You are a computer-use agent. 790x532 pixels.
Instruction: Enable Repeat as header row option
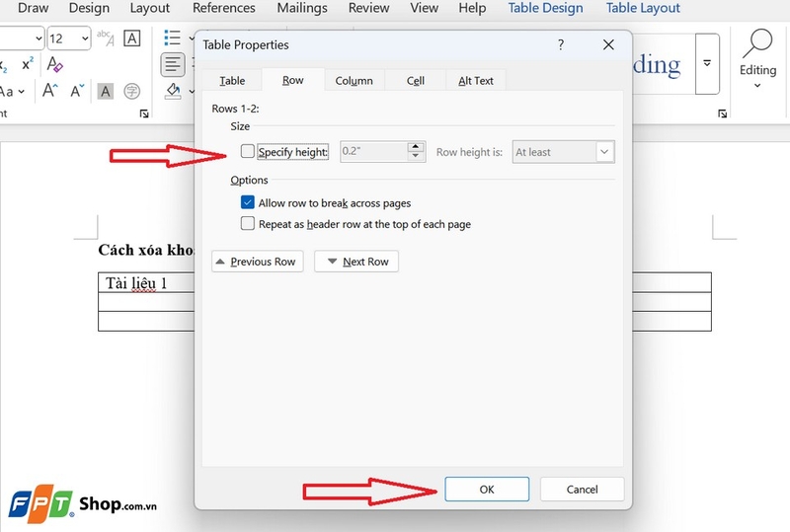[x=248, y=223]
